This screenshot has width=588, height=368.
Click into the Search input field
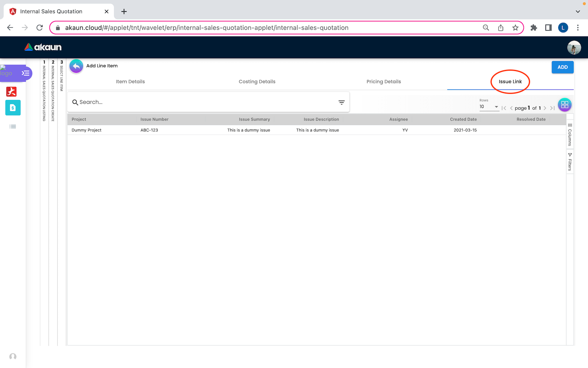tap(204, 102)
